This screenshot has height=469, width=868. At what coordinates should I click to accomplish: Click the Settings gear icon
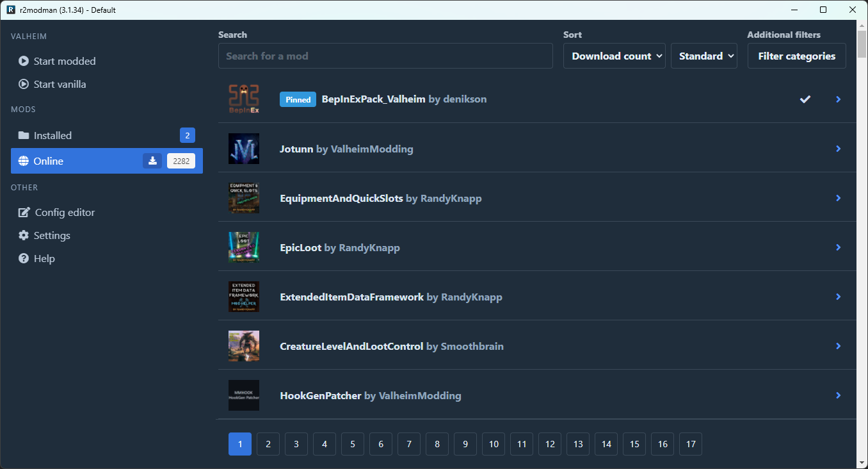(x=24, y=236)
